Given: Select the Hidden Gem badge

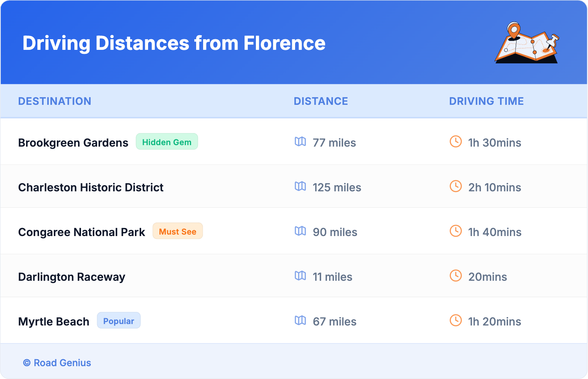Looking at the screenshot, I should coord(167,142).
